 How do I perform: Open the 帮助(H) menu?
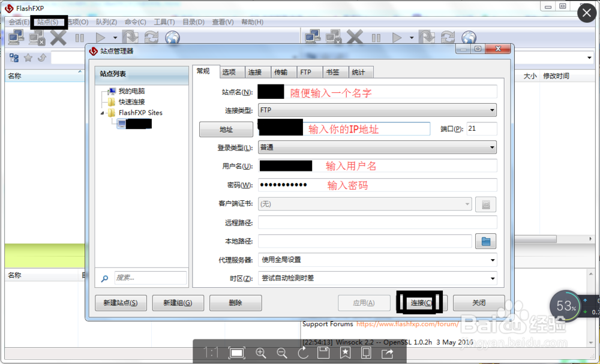(x=252, y=22)
